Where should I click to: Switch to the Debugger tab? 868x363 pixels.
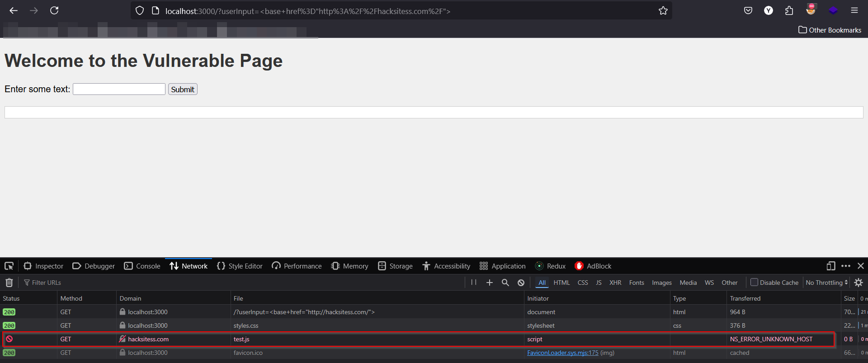(x=94, y=266)
